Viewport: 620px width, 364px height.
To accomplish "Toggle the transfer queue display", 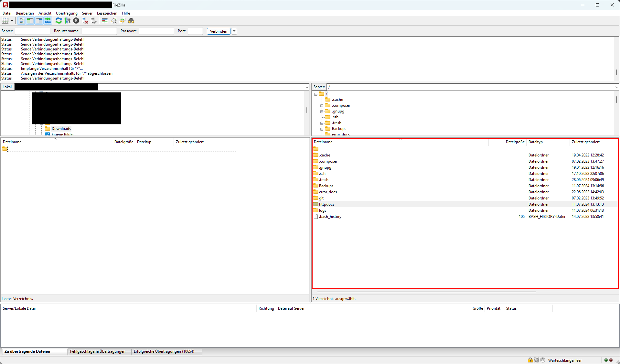I will point(48,21).
